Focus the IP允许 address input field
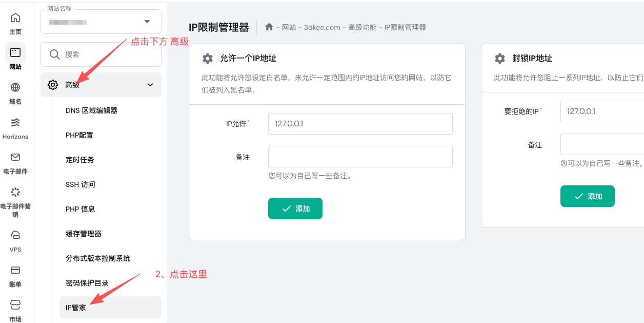 360,124
